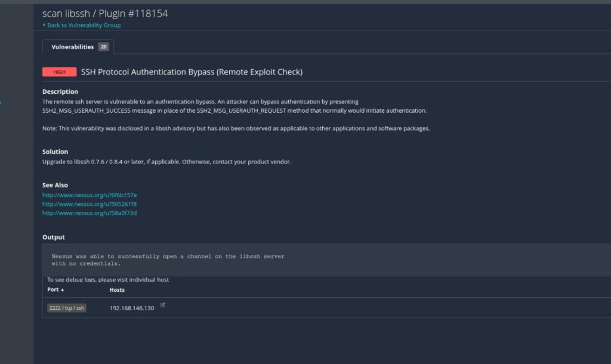Click the 2222 / tcp / ssh port badge
The image size is (611, 364).
(x=67, y=308)
